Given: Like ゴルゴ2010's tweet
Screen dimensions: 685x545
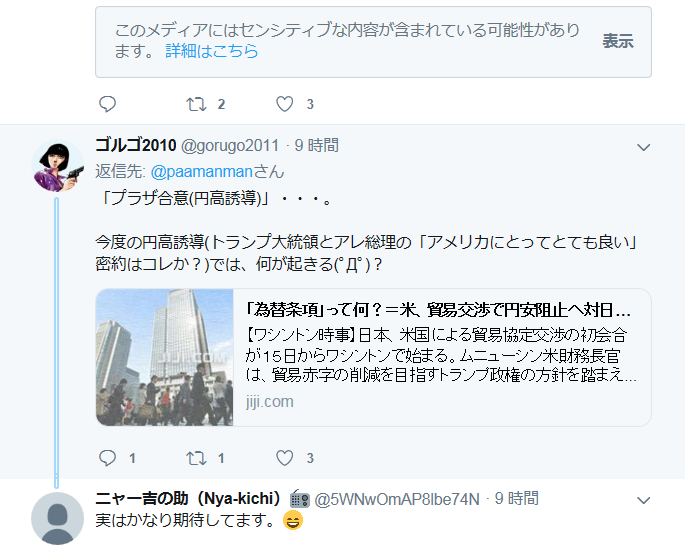Looking at the screenshot, I should click(x=284, y=458).
